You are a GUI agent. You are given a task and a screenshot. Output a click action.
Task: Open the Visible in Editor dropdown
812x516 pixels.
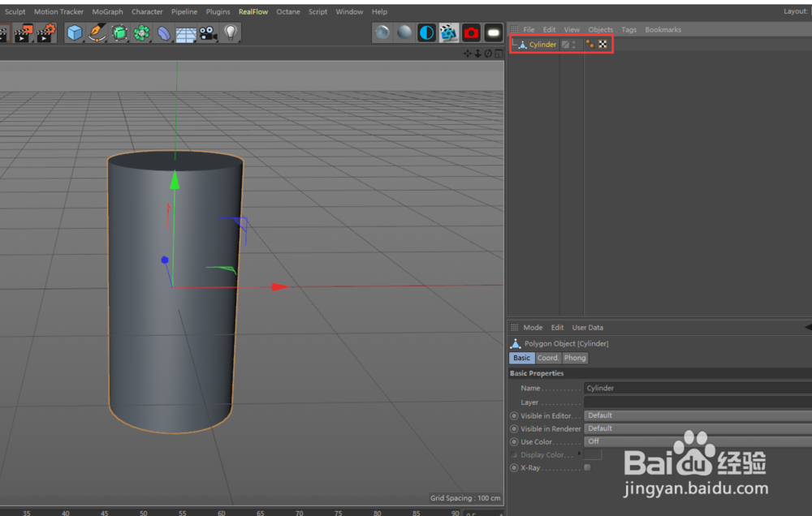click(x=698, y=415)
